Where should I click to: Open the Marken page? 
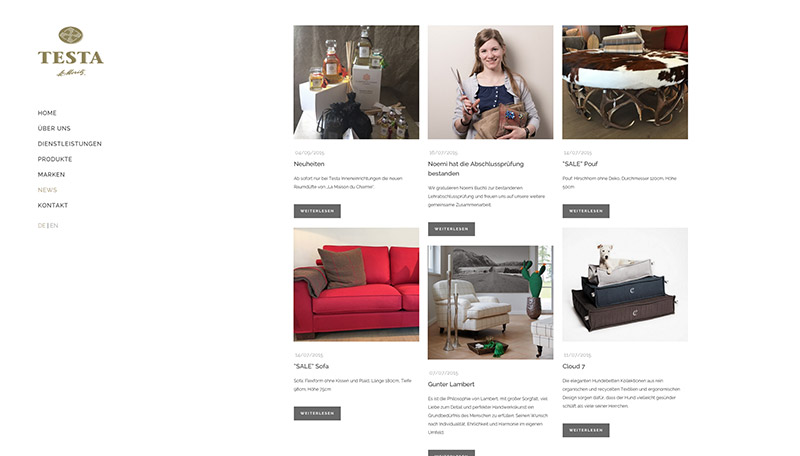pos(51,174)
